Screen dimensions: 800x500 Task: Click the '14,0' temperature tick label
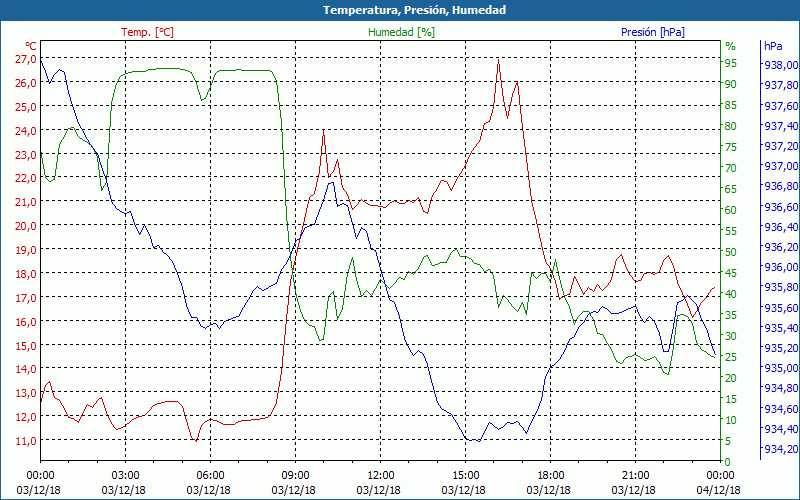[x=26, y=369]
